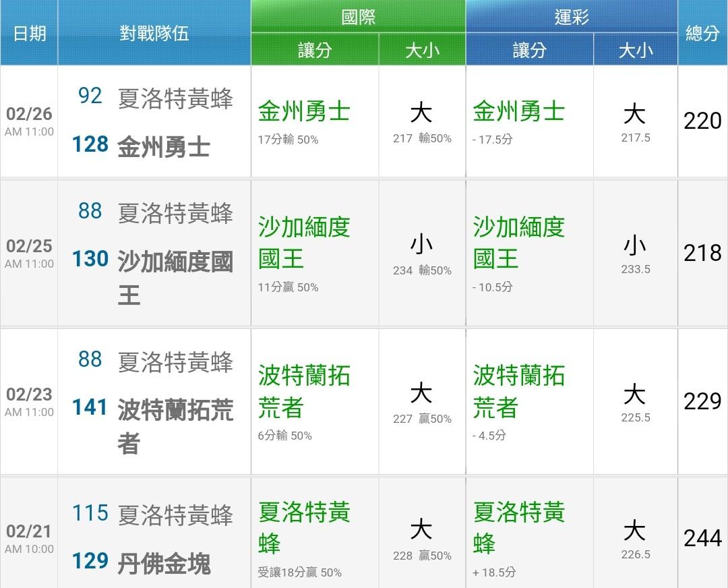Click the 對戰隊伍 column header
The width and height of the screenshot is (728, 588).
(x=154, y=33)
